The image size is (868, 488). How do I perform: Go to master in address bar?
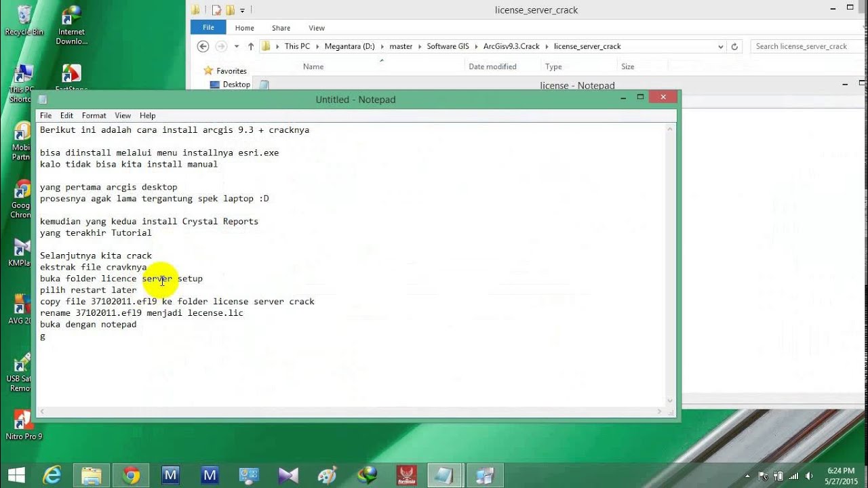tap(401, 46)
